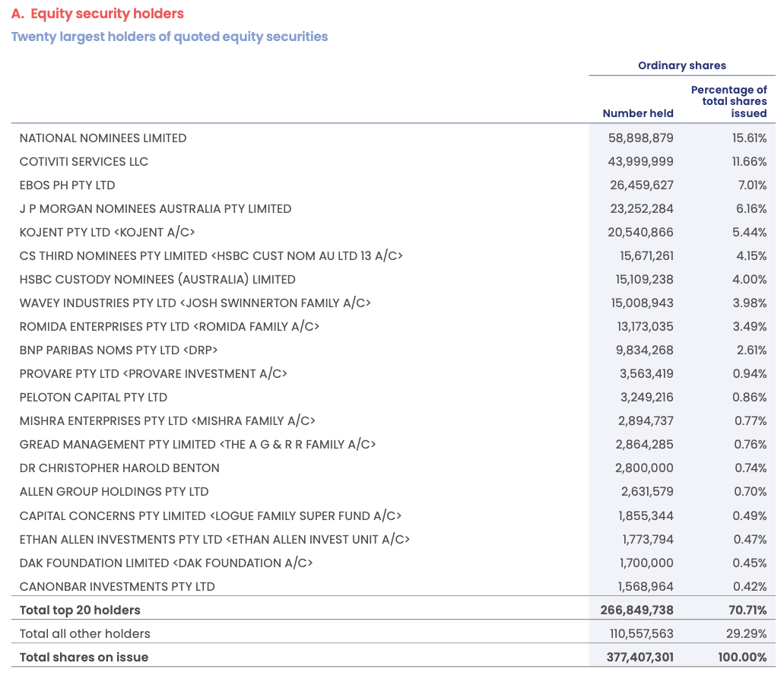Select J P MORGAN NOMINEES AUSTRALIA row

(155, 208)
